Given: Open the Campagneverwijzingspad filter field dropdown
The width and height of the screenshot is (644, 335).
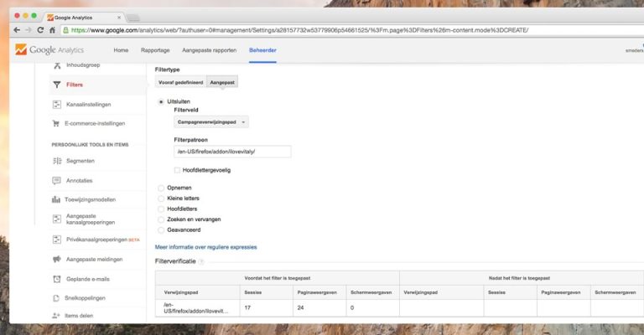Looking at the screenshot, I should [210, 122].
